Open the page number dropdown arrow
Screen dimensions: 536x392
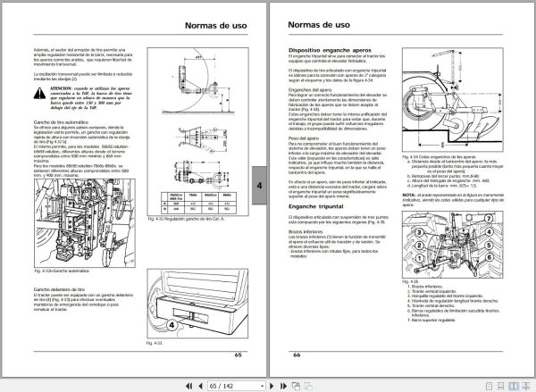(262, 386)
